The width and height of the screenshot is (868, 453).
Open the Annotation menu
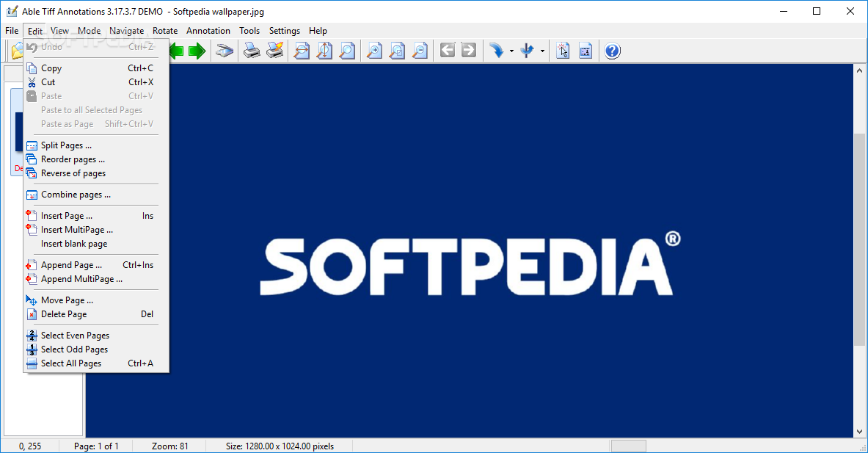click(x=208, y=30)
